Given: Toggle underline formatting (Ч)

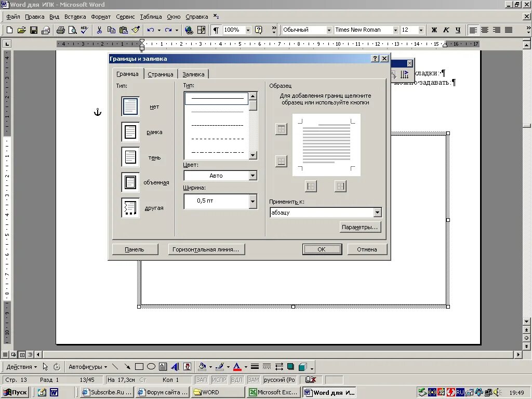Looking at the screenshot, I should pyautogui.click(x=458, y=30).
